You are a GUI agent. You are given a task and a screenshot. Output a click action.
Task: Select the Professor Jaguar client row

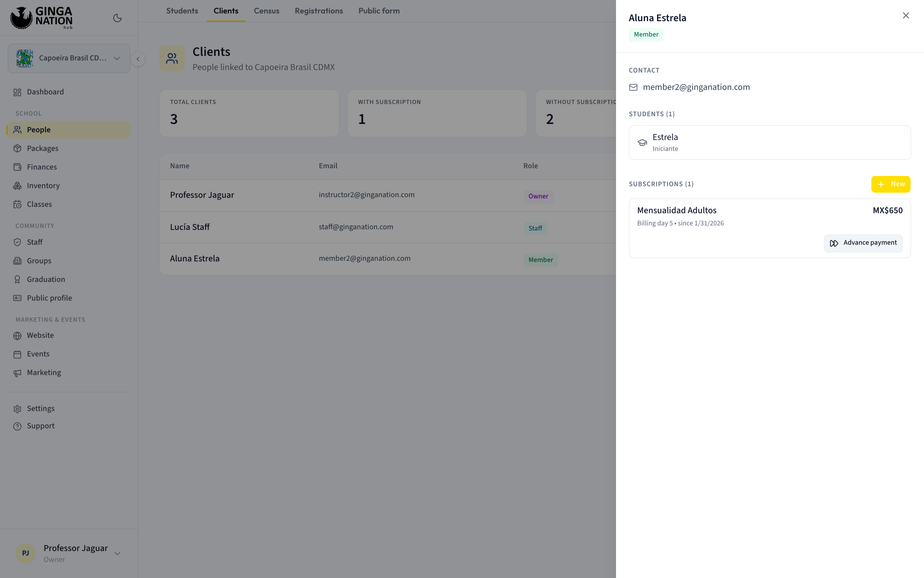(x=388, y=195)
